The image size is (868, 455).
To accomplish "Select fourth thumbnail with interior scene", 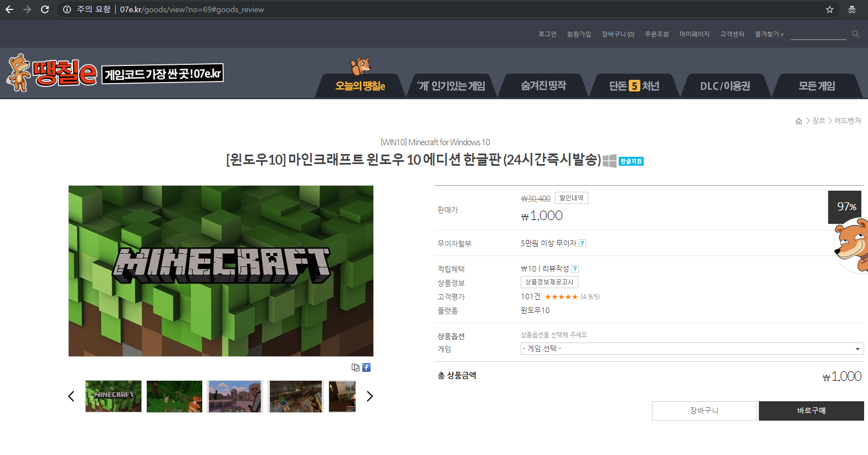I will tap(296, 396).
